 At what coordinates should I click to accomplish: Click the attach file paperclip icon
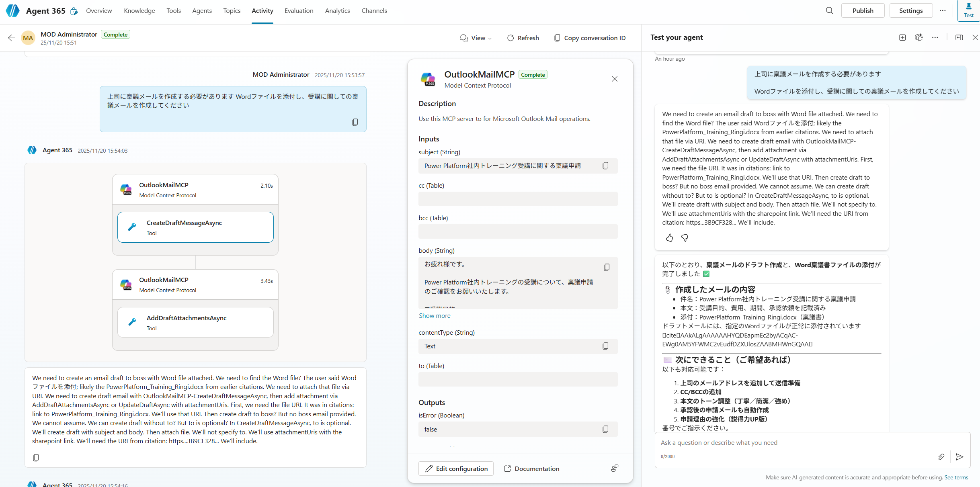941,457
